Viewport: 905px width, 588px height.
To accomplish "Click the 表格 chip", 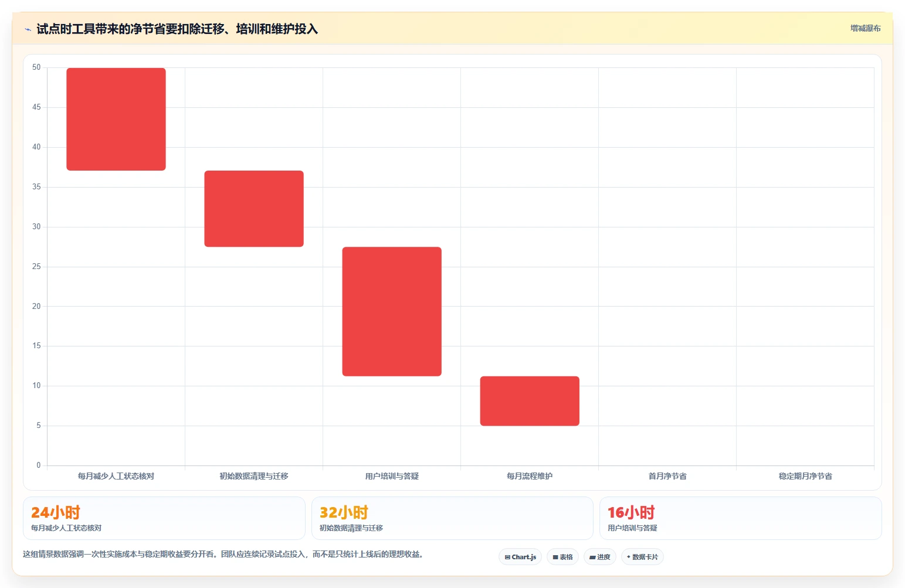I will pos(562,557).
